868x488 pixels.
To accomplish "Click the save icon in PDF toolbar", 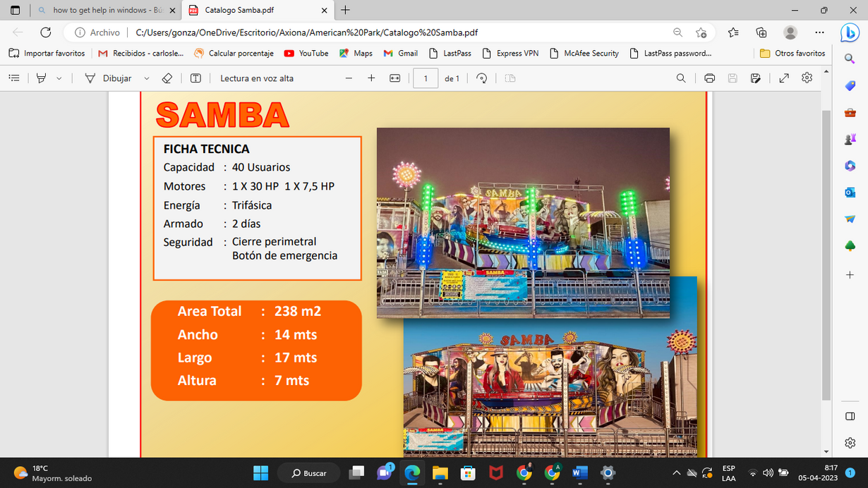I will pyautogui.click(x=733, y=78).
